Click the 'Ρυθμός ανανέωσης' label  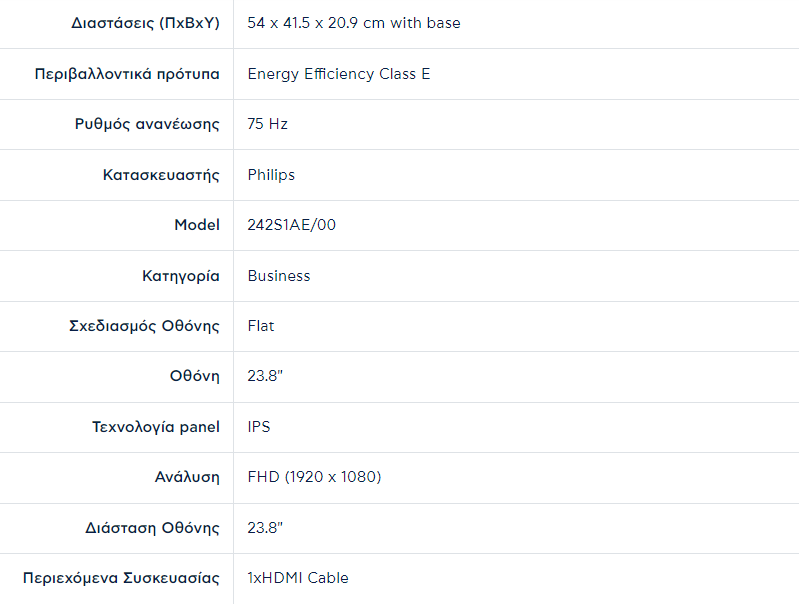147,124
